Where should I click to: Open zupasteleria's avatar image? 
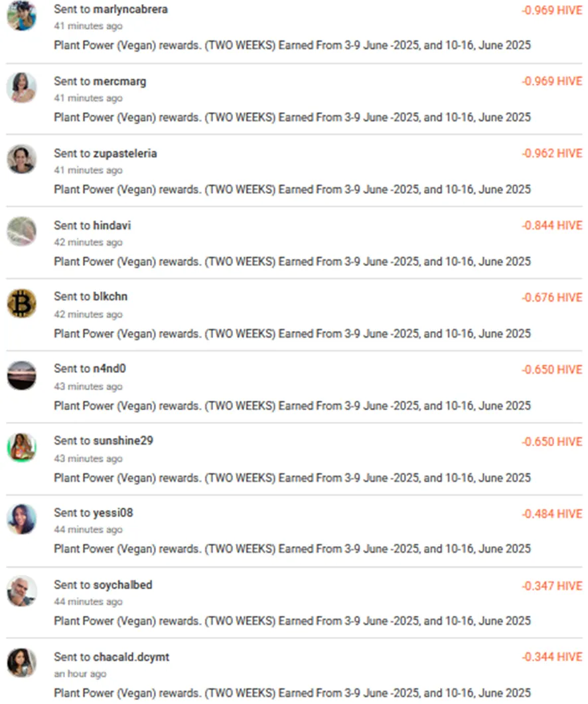[21, 159]
